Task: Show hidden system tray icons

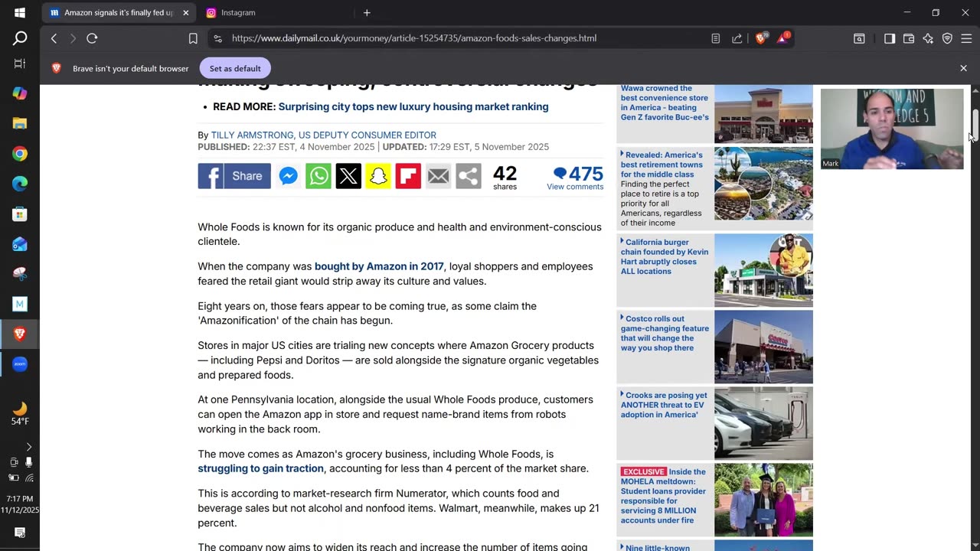Action: 29,447
